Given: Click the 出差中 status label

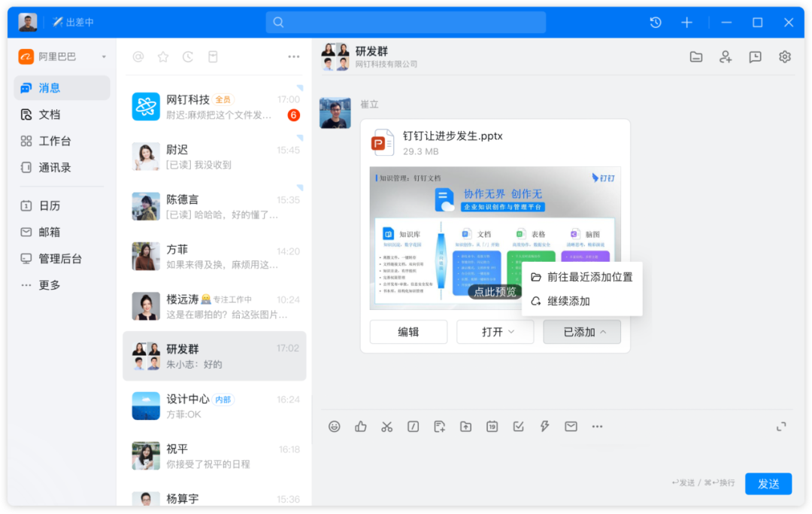Looking at the screenshot, I should pyautogui.click(x=73, y=23).
